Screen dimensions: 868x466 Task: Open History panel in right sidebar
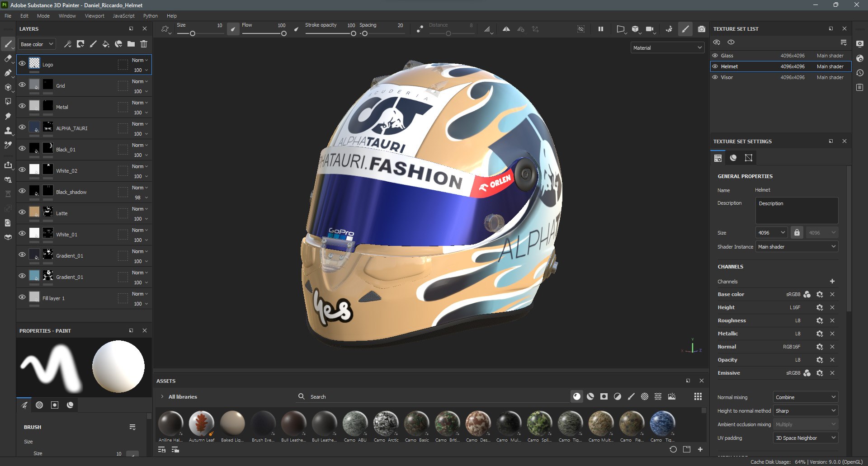pos(860,73)
